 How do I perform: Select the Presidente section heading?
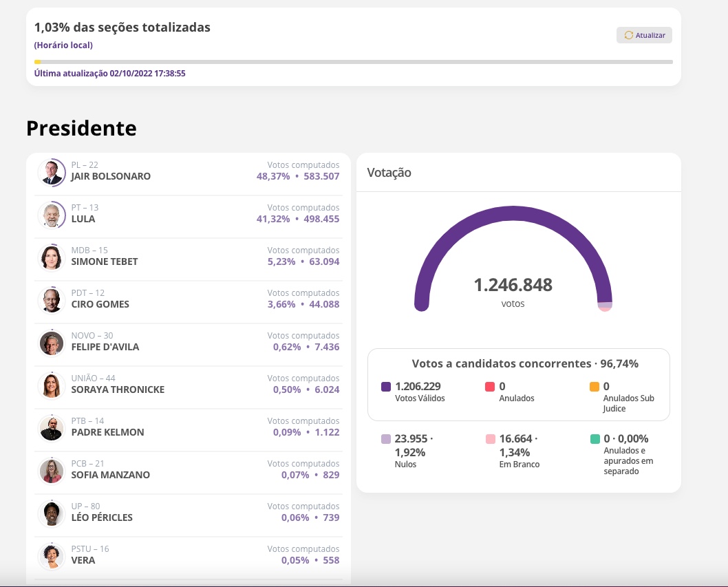(x=81, y=128)
